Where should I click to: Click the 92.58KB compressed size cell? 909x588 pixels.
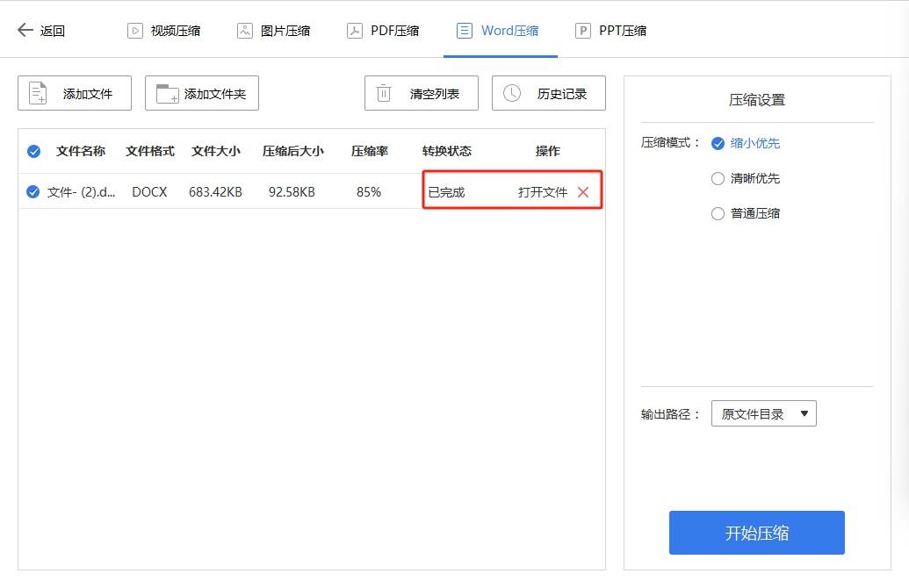[x=292, y=191]
